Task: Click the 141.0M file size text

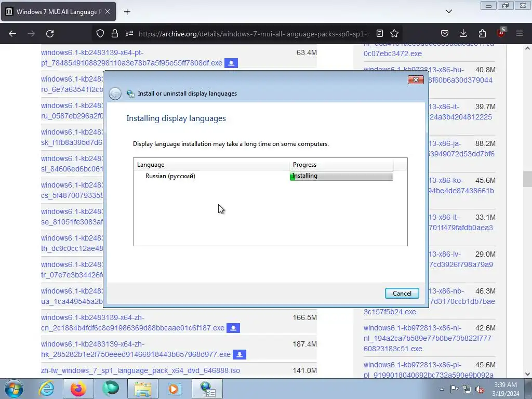Action: (x=304, y=370)
